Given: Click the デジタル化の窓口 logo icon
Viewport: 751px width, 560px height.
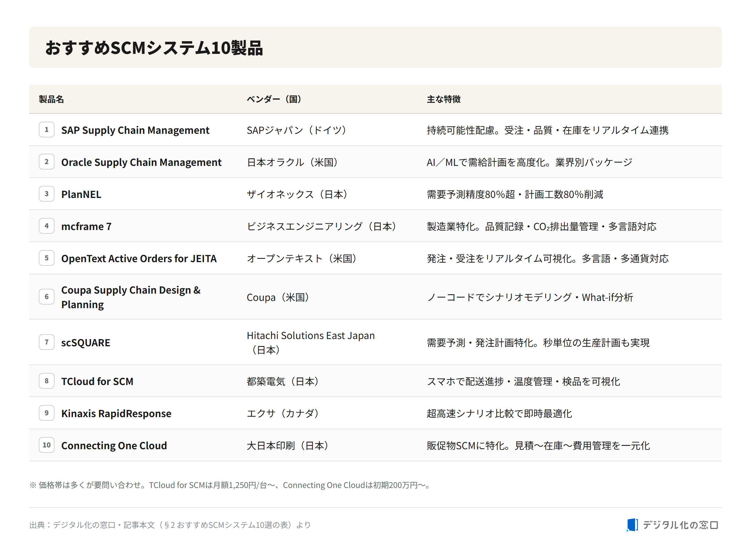Looking at the screenshot, I should [632, 525].
